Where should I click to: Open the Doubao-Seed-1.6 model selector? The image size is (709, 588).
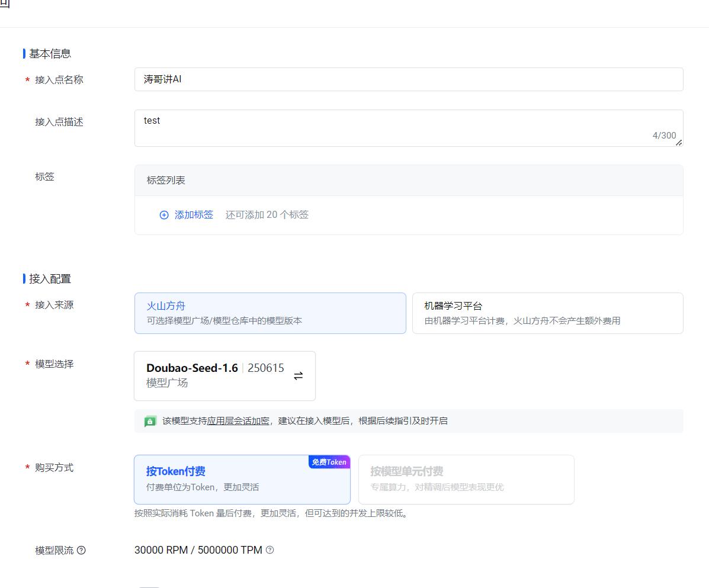(225, 375)
